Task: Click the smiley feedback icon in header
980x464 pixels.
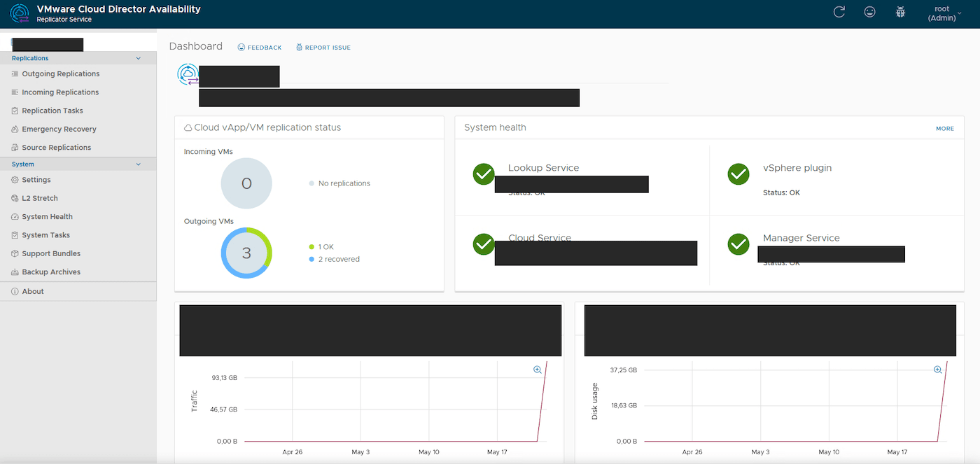Action: tap(869, 12)
